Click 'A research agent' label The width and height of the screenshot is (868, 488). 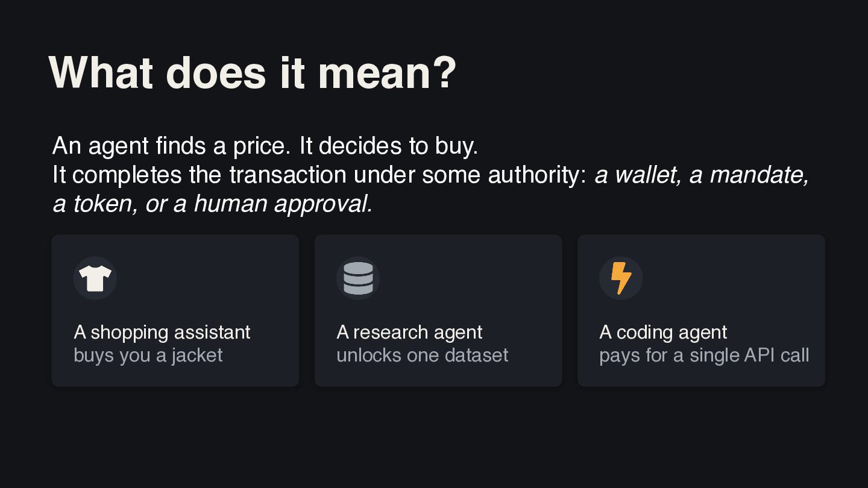(409, 332)
